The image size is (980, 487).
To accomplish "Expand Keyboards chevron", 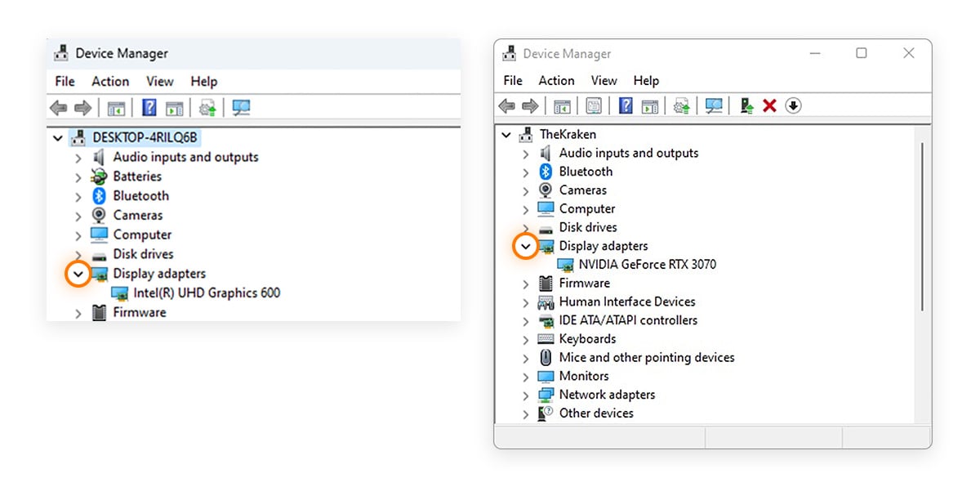I will [526, 339].
